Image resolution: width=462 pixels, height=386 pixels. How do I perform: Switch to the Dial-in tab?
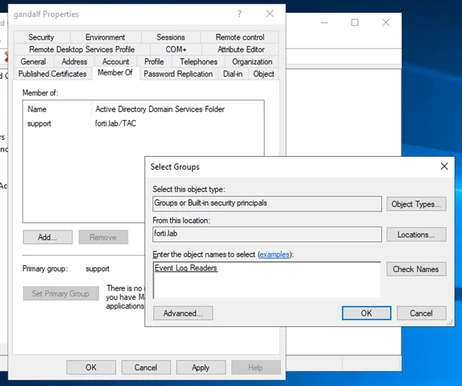pos(233,74)
